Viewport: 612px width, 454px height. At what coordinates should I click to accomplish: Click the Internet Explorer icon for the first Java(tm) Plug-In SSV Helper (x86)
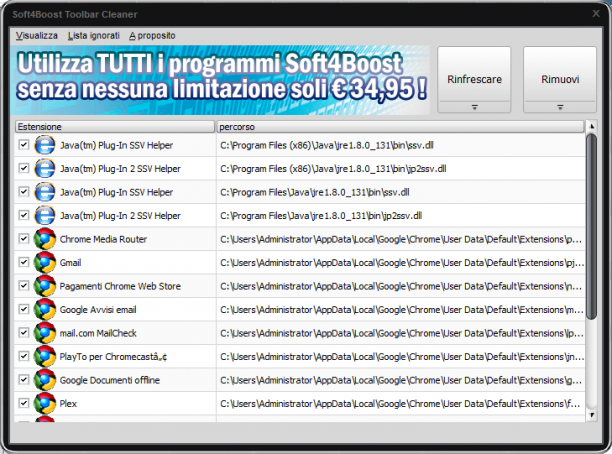(x=45, y=145)
